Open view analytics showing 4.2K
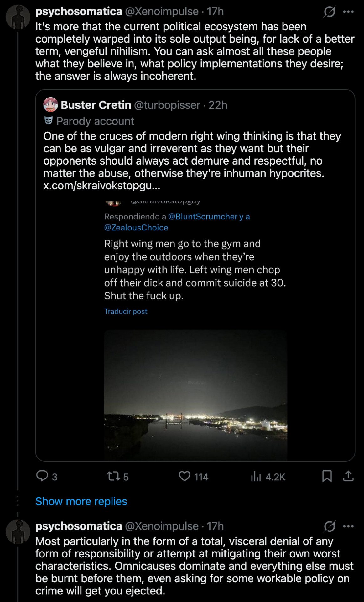Image resolution: width=364 pixels, height=602 pixels. pyautogui.click(x=256, y=476)
